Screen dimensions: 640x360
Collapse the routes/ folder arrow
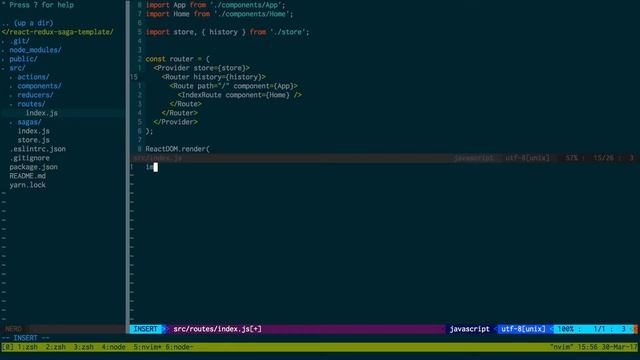tap(11, 104)
